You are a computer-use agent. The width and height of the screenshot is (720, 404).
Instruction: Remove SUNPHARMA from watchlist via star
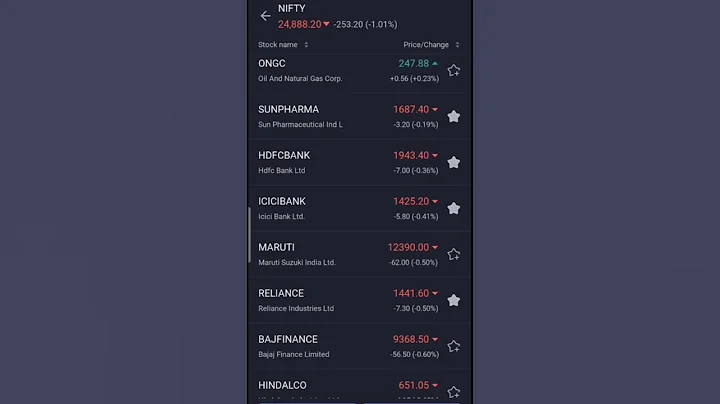coord(453,116)
